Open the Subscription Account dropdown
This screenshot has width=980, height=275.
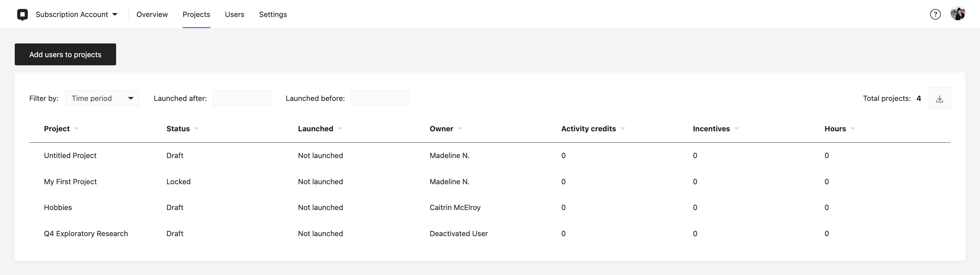click(x=77, y=14)
